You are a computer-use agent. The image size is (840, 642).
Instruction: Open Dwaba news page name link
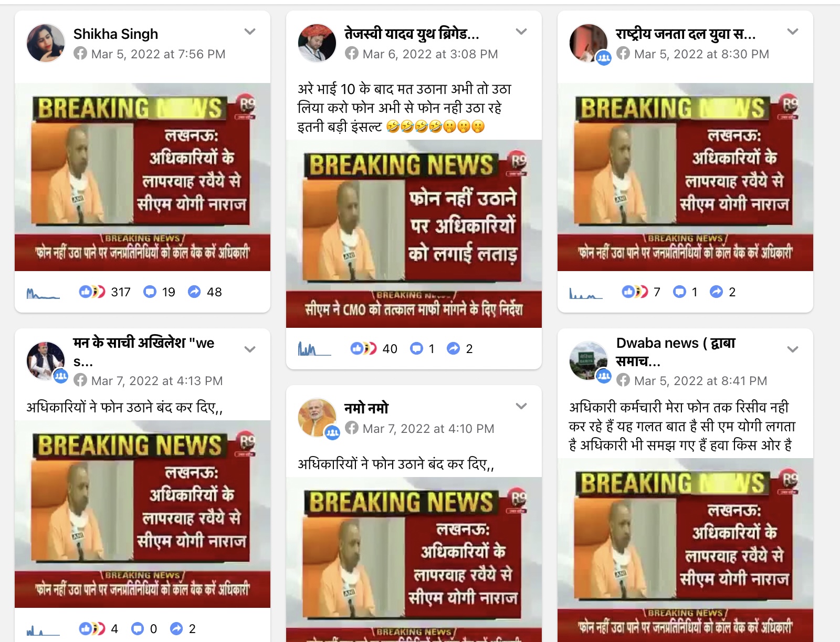pyautogui.click(x=676, y=352)
